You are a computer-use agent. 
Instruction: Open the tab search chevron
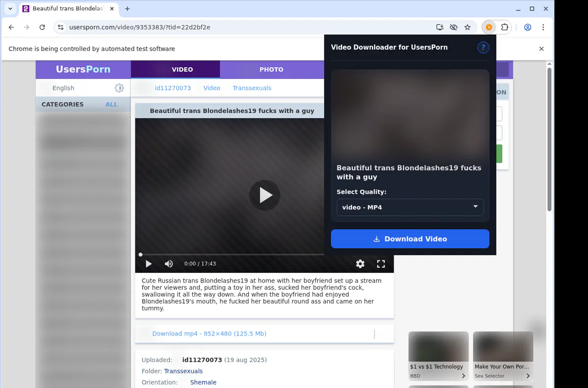coord(10,9)
